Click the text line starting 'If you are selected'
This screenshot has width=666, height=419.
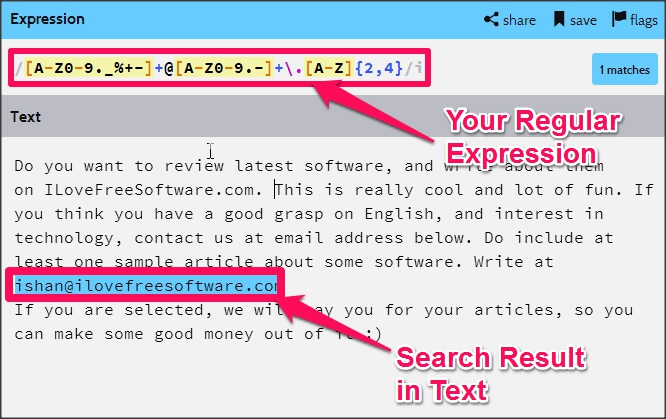coord(324,310)
